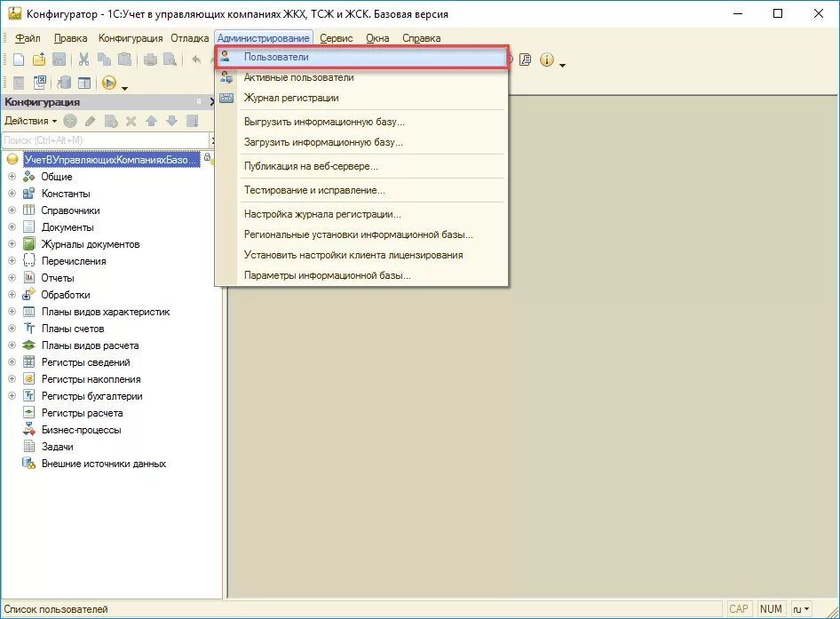Viewport: 840px width, 619px height.
Task: Click the Delete X icon in Конфигурация panel
Action: click(131, 121)
